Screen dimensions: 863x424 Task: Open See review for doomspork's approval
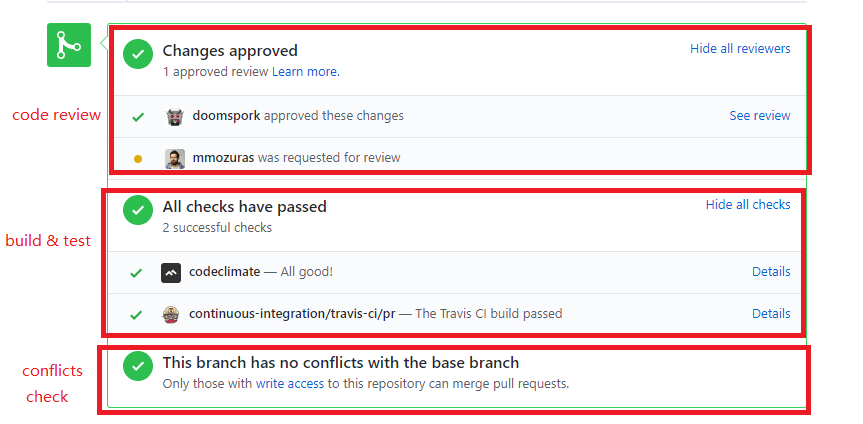[760, 116]
